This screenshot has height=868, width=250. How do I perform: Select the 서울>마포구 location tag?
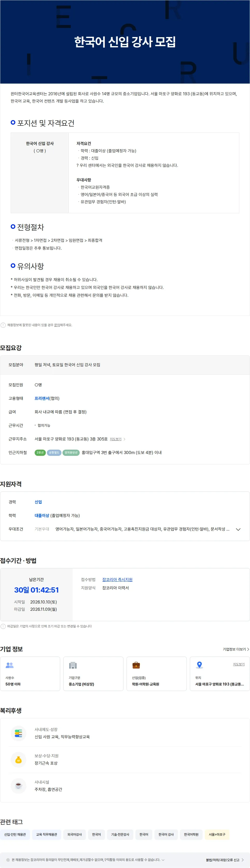217,834
